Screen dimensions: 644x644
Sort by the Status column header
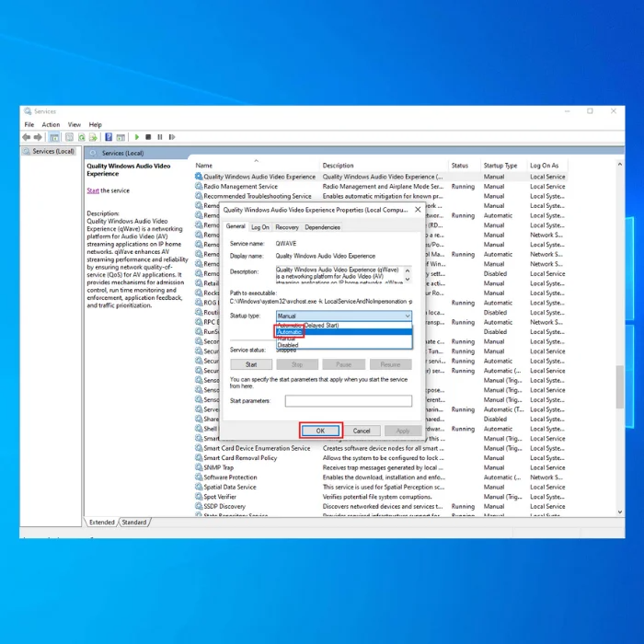click(465, 166)
